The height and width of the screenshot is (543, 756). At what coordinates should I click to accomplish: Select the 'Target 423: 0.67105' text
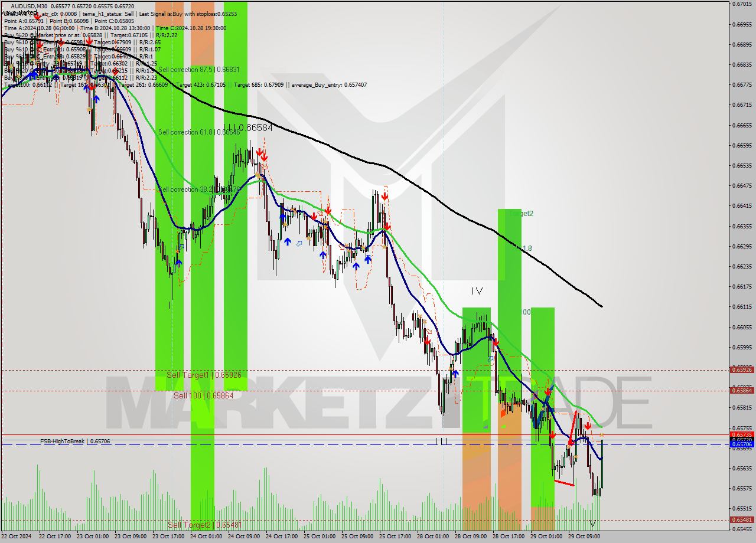click(201, 85)
